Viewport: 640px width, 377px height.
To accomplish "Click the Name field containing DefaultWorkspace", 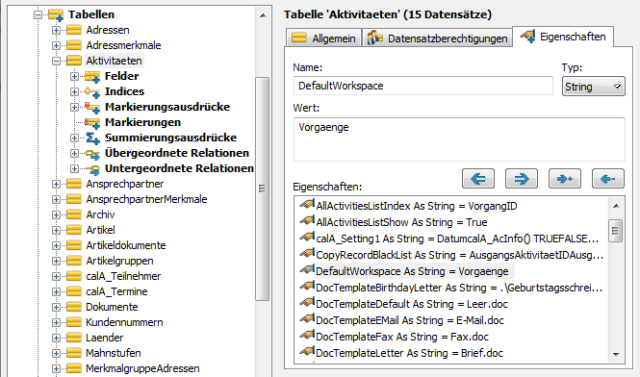I will [423, 86].
